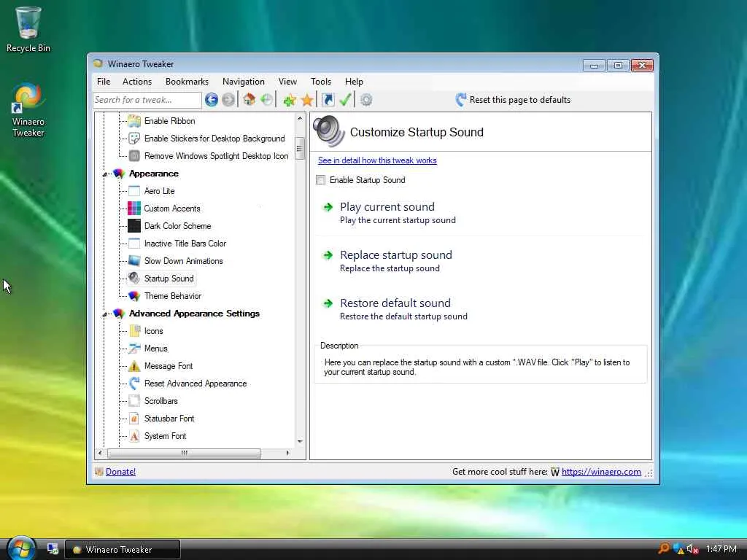747x560 pixels.
Task: Open the File menu
Action: coord(104,82)
